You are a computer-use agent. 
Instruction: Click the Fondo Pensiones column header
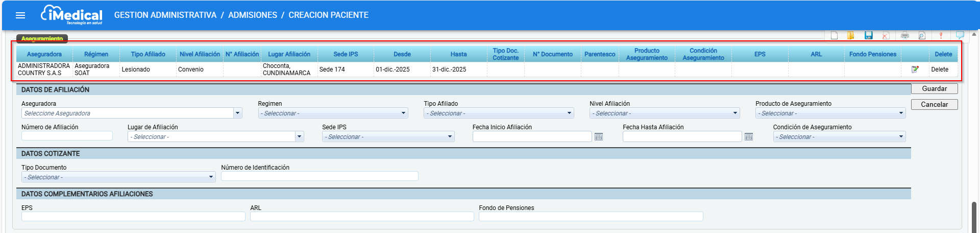pyautogui.click(x=873, y=54)
